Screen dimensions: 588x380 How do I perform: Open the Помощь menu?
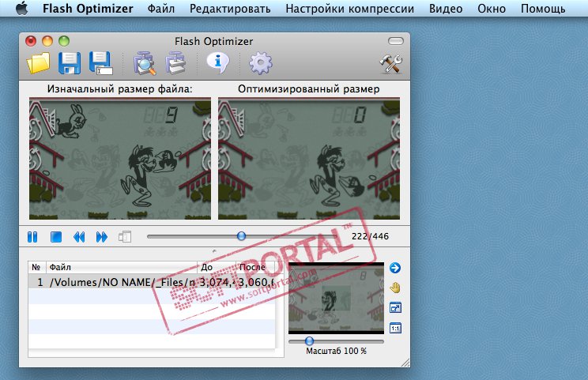[543, 8]
